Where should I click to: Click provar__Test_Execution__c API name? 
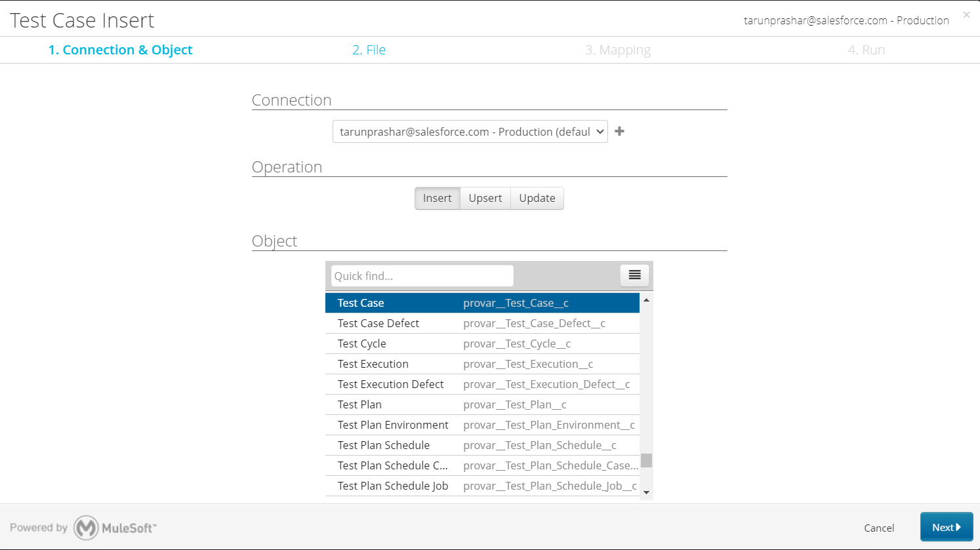tap(528, 364)
